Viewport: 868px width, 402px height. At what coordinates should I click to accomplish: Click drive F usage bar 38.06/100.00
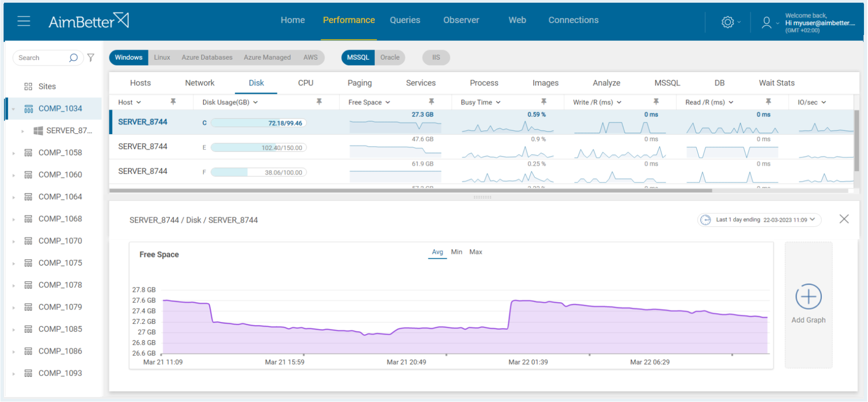click(x=259, y=172)
